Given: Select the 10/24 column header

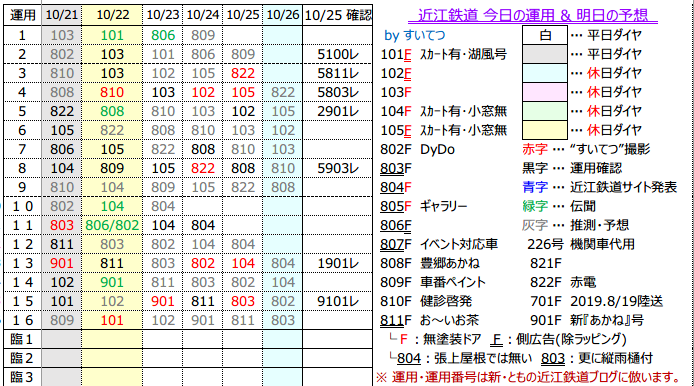Looking at the screenshot, I should click(203, 15).
